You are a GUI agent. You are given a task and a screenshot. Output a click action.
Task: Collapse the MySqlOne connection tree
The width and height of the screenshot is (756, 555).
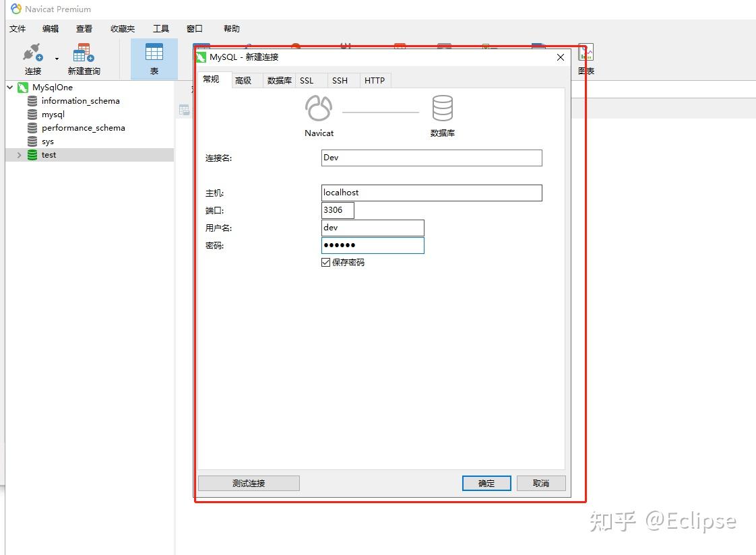pos(9,87)
